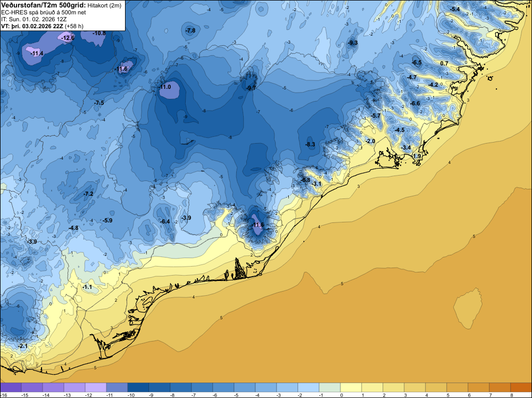
Task: Select the 'EC-HRES spá brúuð á 500m net' line
Action: pos(44,13)
